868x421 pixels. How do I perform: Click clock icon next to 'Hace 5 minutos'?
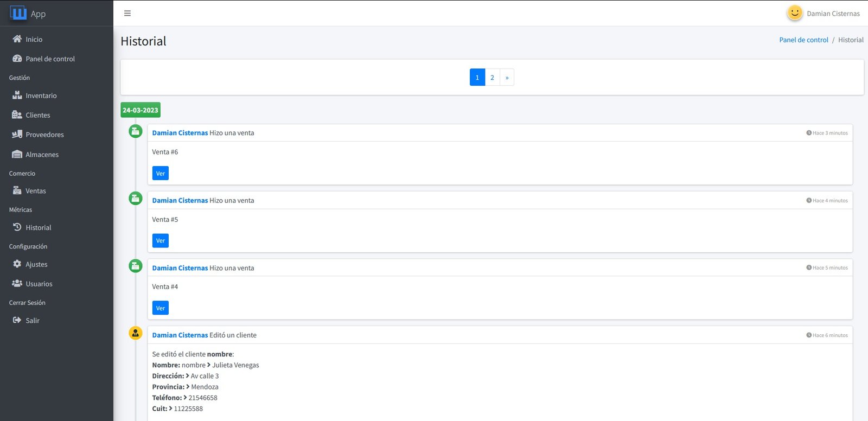[x=809, y=268]
